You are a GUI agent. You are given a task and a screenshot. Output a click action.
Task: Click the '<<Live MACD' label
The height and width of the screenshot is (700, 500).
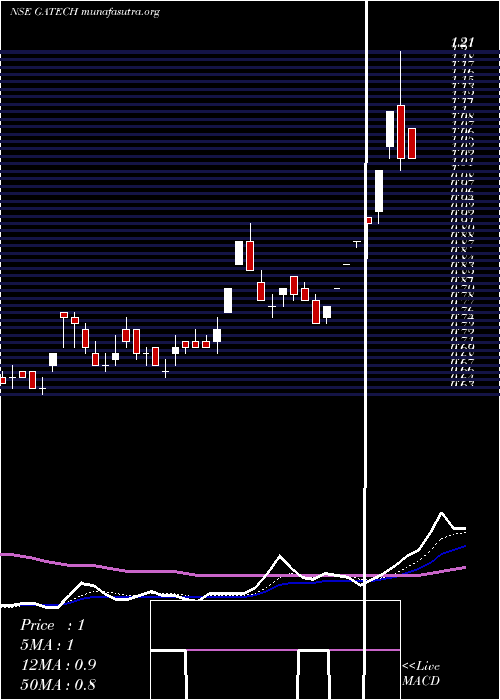pyautogui.click(x=421, y=673)
